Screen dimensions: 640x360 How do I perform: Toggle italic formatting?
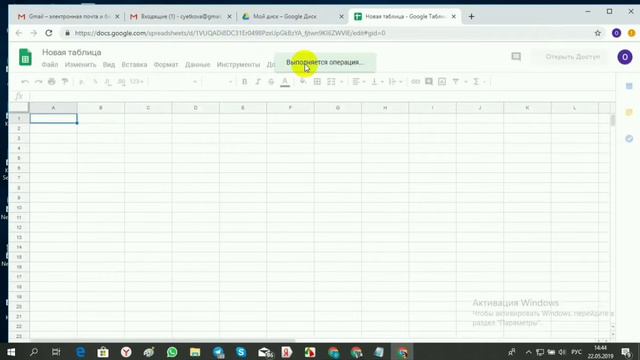coord(258,82)
